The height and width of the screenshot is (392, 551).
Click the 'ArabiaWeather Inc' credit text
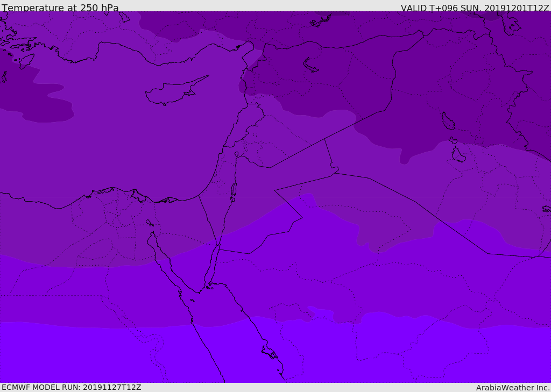(x=513, y=388)
